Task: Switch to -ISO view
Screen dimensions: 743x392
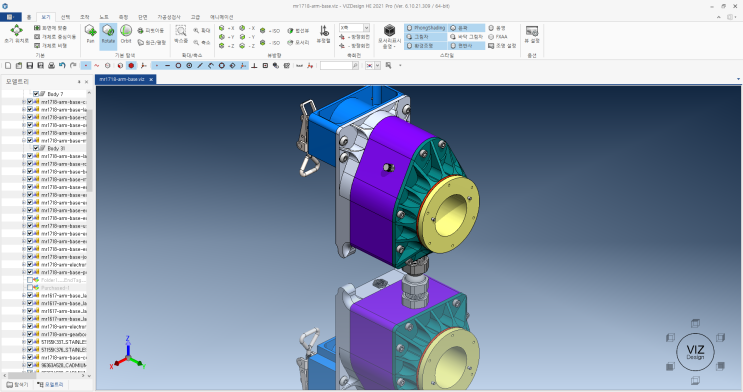Action: [x=270, y=43]
